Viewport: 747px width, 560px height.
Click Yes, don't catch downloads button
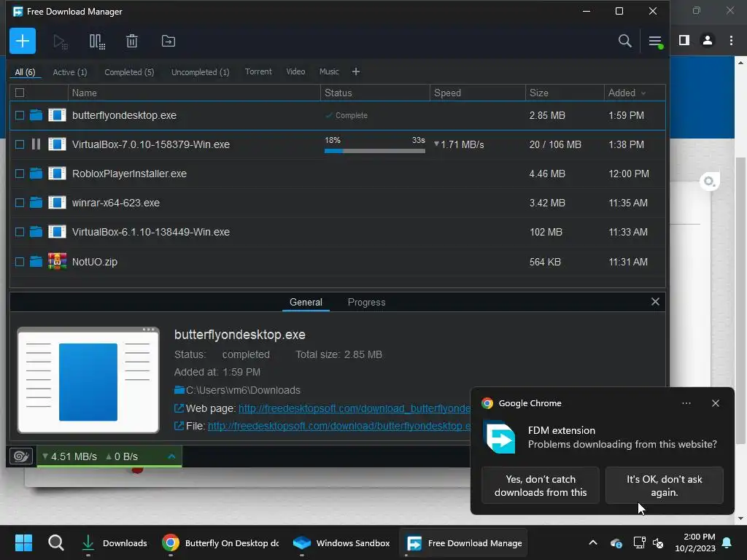coord(541,485)
